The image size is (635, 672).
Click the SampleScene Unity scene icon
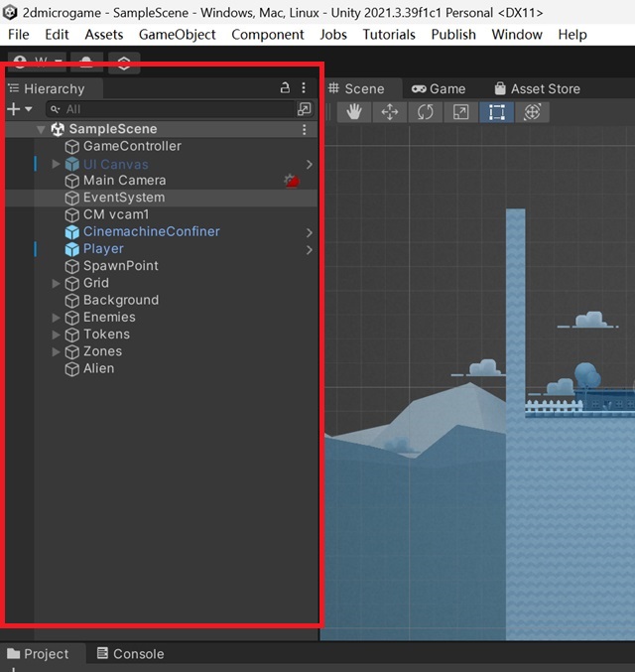coord(58,129)
